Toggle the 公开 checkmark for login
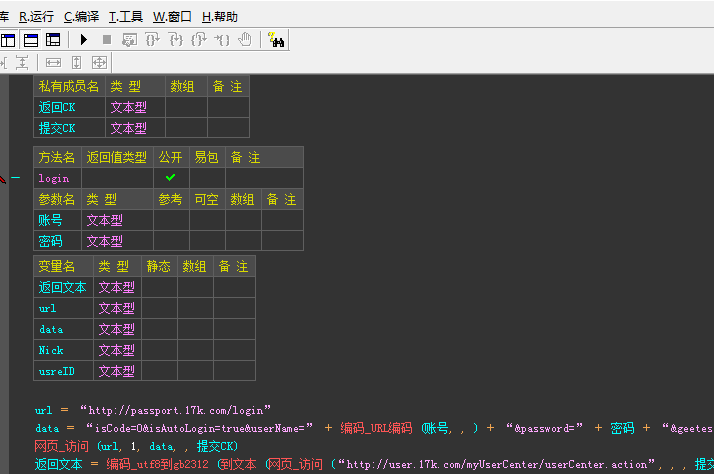 [171, 178]
